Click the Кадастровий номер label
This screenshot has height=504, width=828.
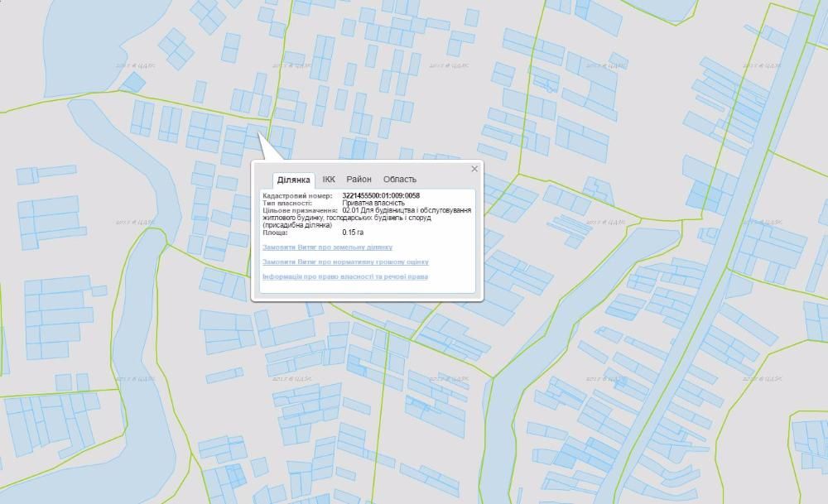point(297,196)
